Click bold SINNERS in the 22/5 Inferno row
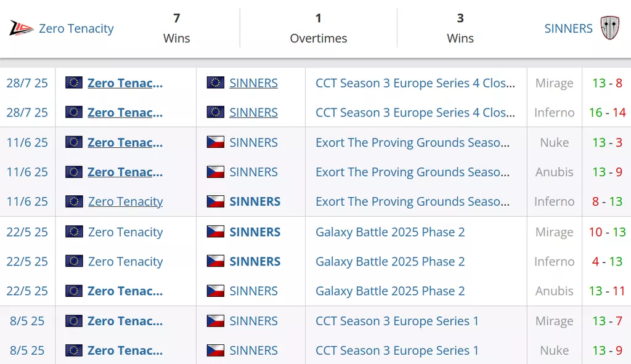The width and height of the screenshot is (631, 364). [254, 262]
